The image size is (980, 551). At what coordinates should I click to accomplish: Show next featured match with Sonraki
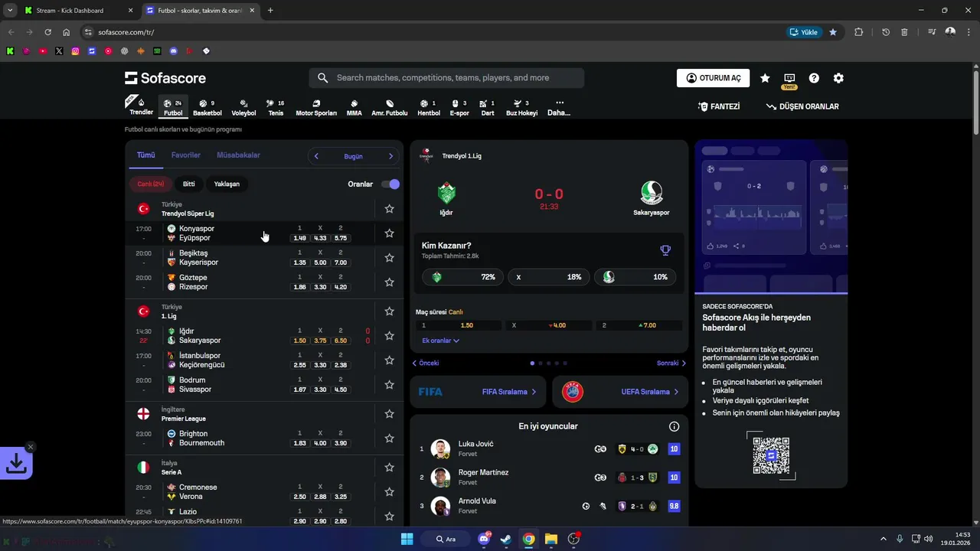671,364
